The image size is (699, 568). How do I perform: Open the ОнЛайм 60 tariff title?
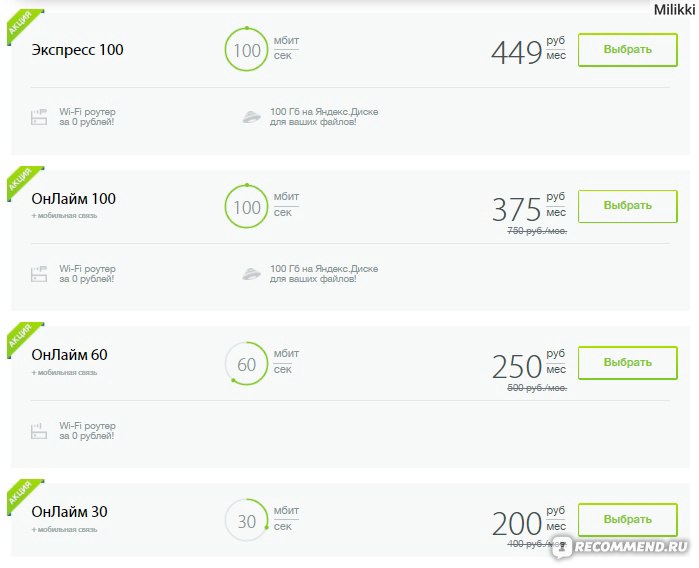click(x=70, y=355)
